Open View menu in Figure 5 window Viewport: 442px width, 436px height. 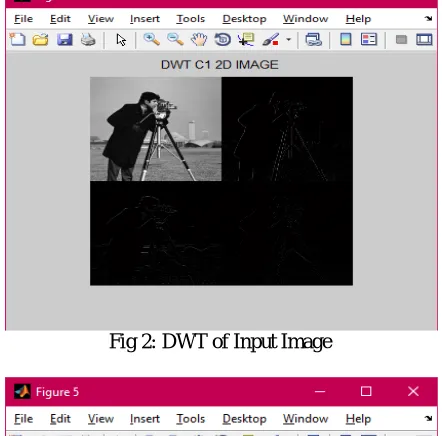101,419
